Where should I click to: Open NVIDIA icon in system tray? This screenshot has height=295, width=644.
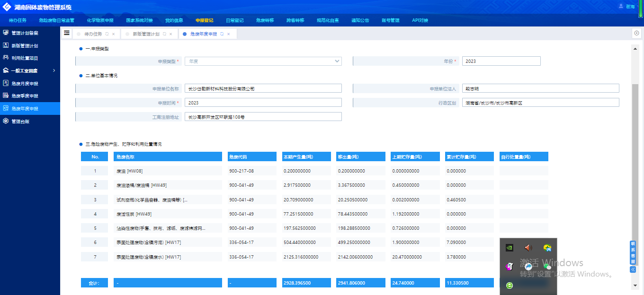pos(510,247)
